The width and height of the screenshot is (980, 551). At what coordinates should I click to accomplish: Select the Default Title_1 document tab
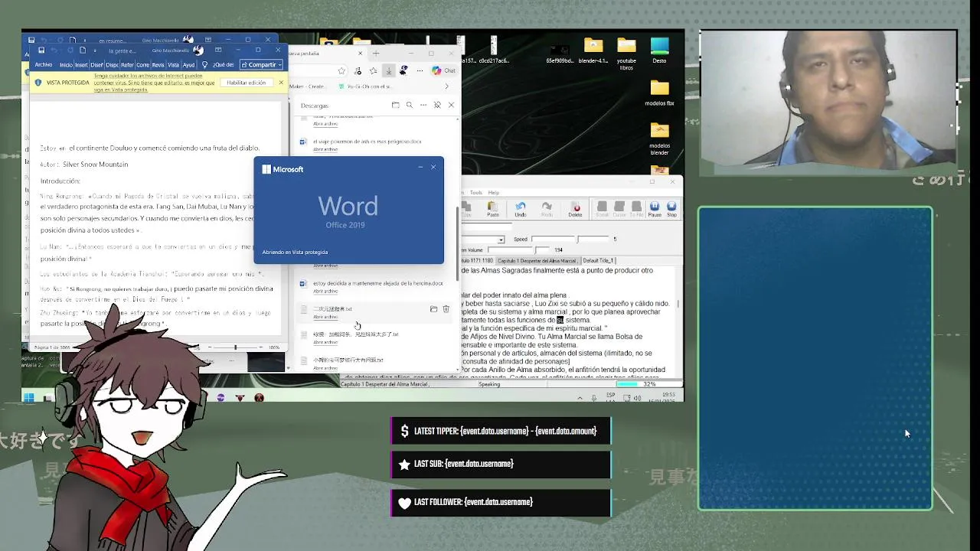click(x=599, y=261)
